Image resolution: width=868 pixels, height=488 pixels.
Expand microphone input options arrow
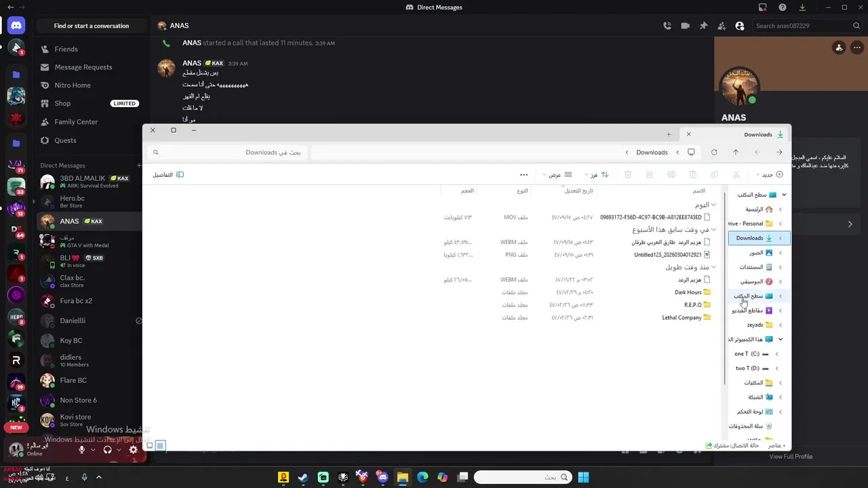coord(93,449)
